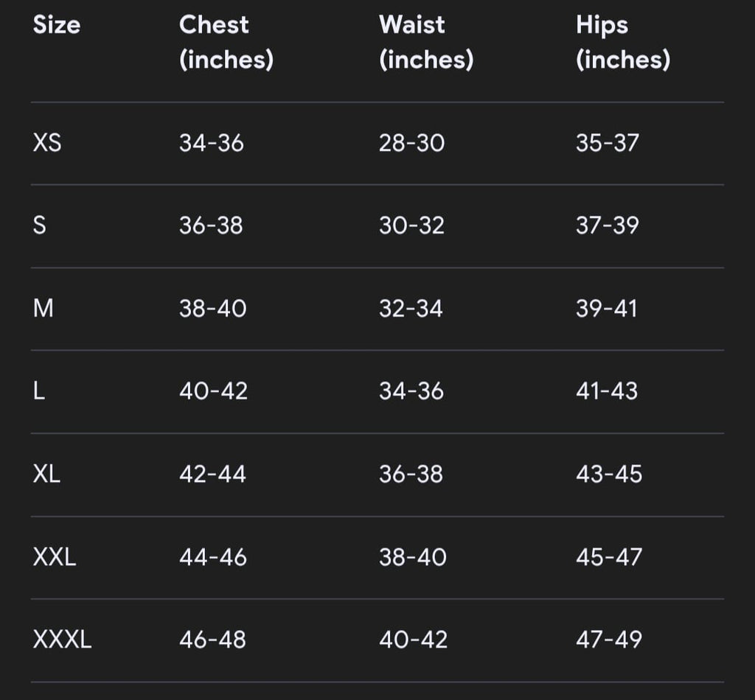
Task: Select the L size row label
Action: (x=39, y=391)
